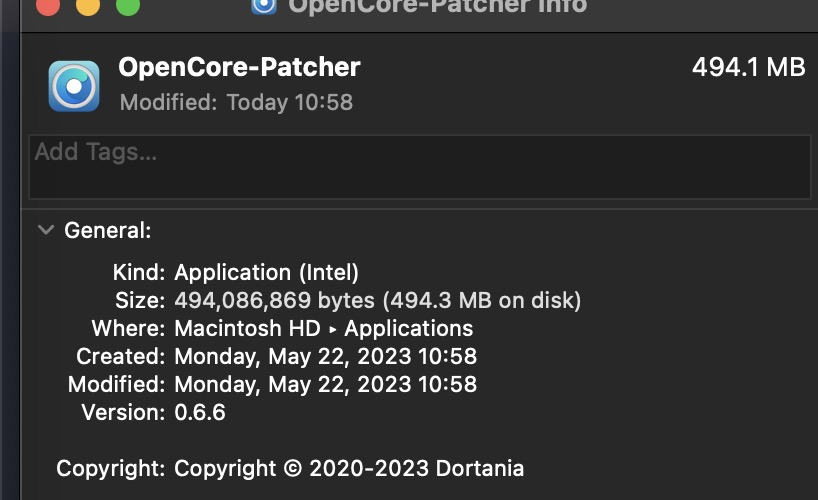This screenshot has width=818, height=500.
Task: Collapse the General section chevron
Action: point(45,230)
